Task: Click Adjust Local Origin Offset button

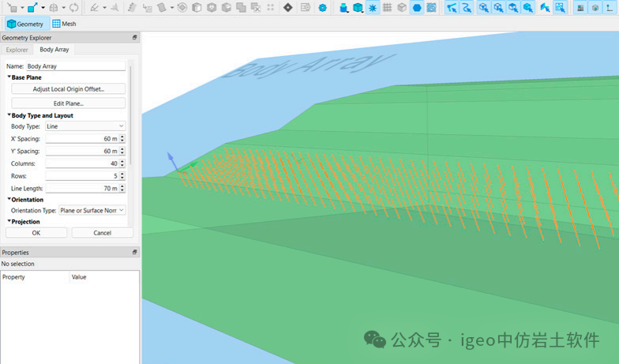Action: coord(68,89)
